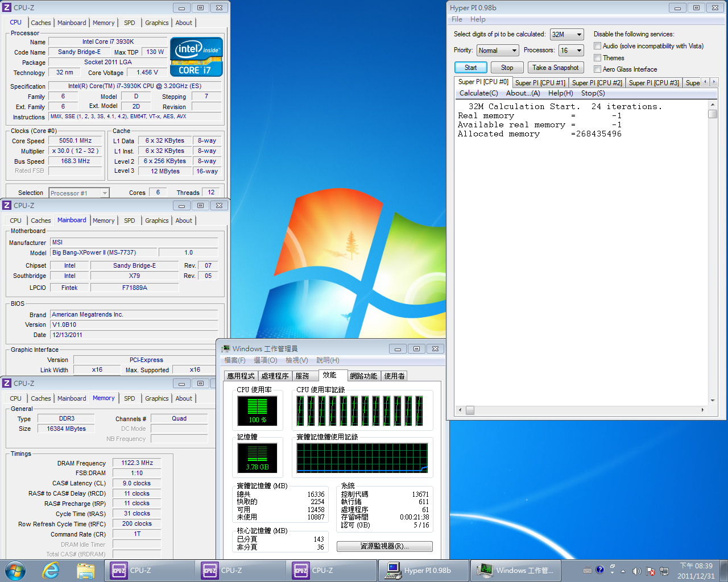The height and width of the screenshot is (582, 728).
Task: Click the keyboard input method tray icon
Action: (588, 570)
